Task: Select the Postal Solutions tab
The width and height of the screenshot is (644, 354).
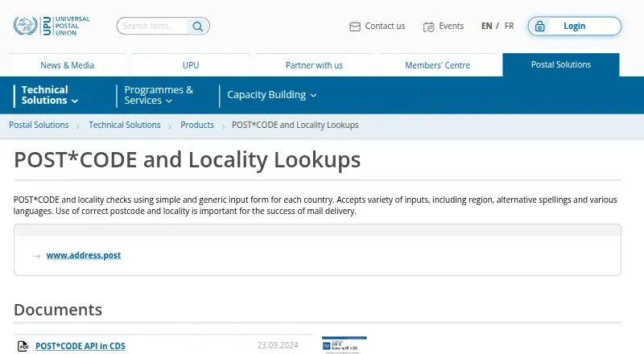Action: 561,64
